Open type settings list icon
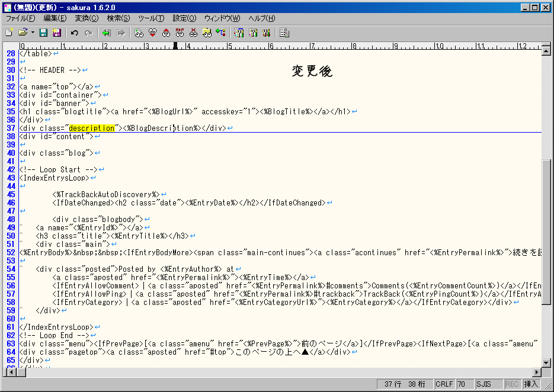 pyautogui.click(x=239, y=33)
